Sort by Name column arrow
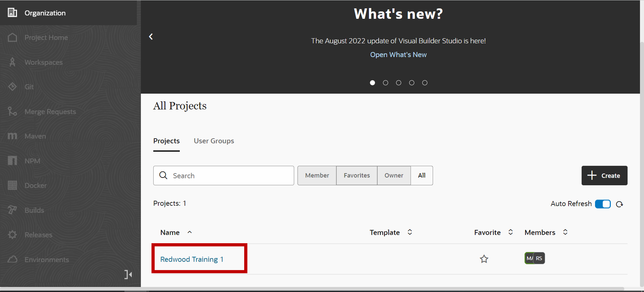The image size is (644, 292). pyautogui.click(x=190, y=232)
